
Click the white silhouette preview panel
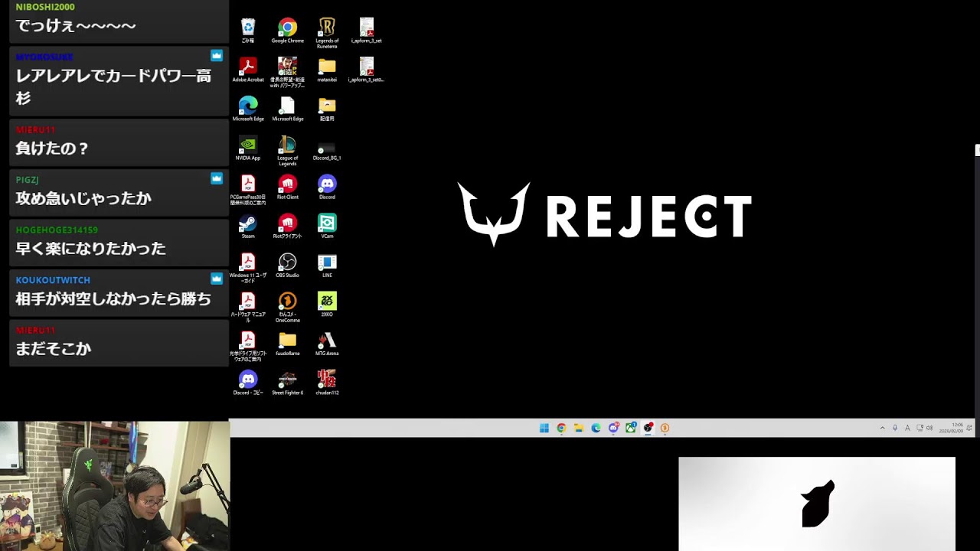(817, 504)
